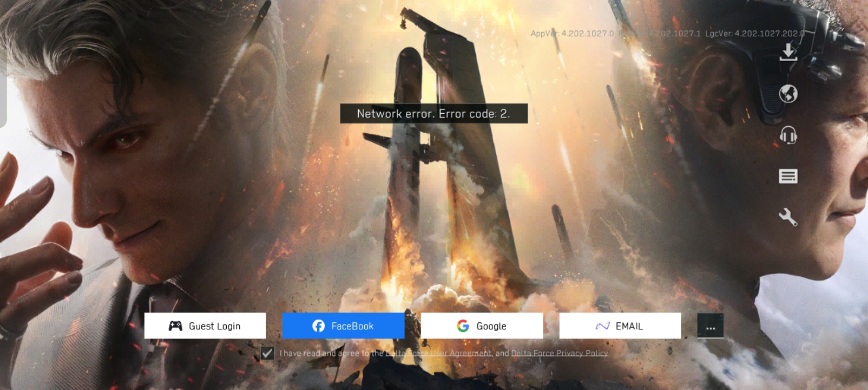The width and height of the screenshot is (868, 390).
Task: Choose the Google text label to sign in
Action: tap(491, 326)
